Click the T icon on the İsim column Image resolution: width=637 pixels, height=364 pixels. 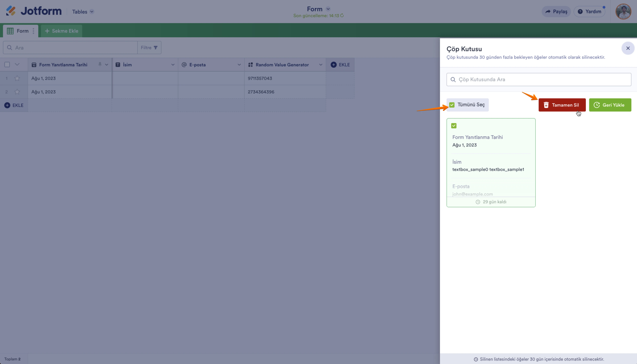118,65
